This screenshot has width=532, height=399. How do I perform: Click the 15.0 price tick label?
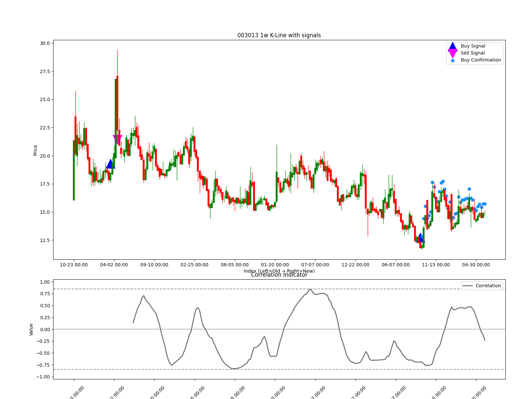(x=45, y=212)
